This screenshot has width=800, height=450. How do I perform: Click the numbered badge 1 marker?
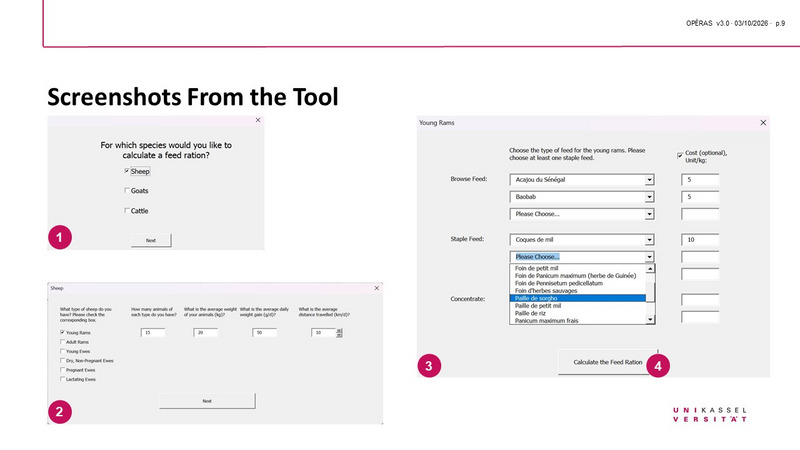click(x=62, y=238)
